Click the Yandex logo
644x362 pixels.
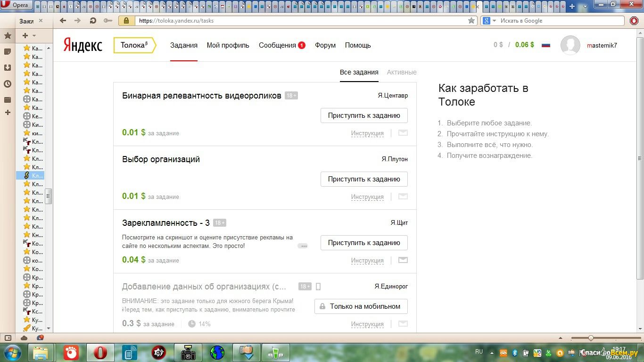coord(83,45)
